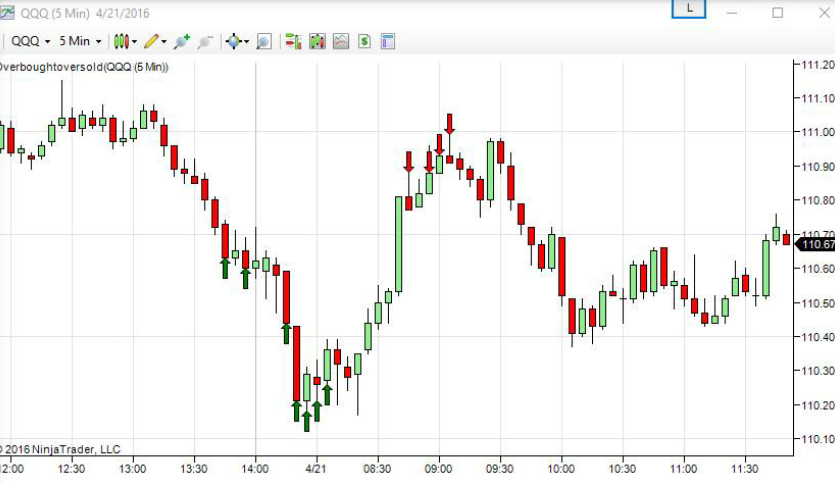Click the 110.50 price axis label
Screen dimensions: 835x483
(818, 303)
